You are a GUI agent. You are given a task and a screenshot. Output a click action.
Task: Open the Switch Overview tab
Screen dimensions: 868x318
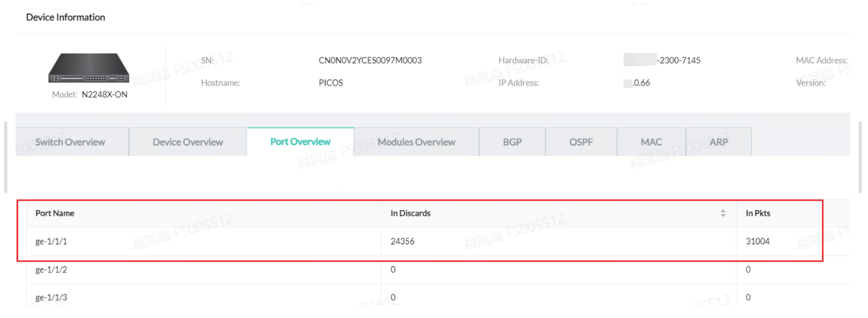pos(70,142)
